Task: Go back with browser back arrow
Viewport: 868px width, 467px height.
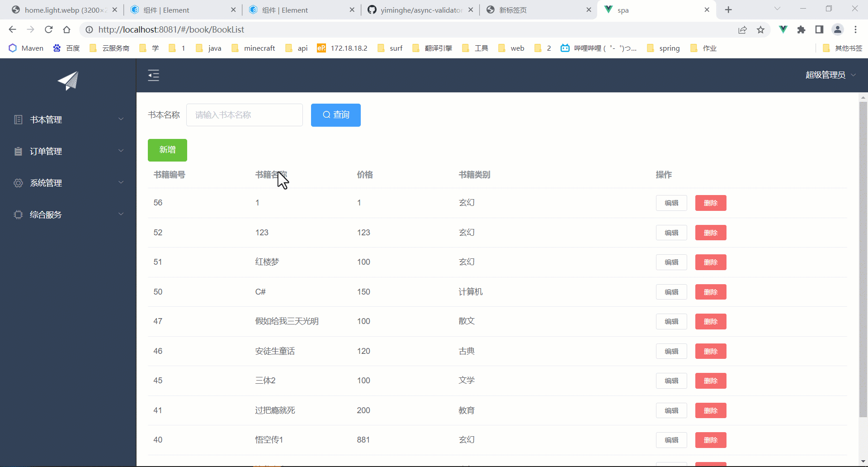Action: click(12, 29)
